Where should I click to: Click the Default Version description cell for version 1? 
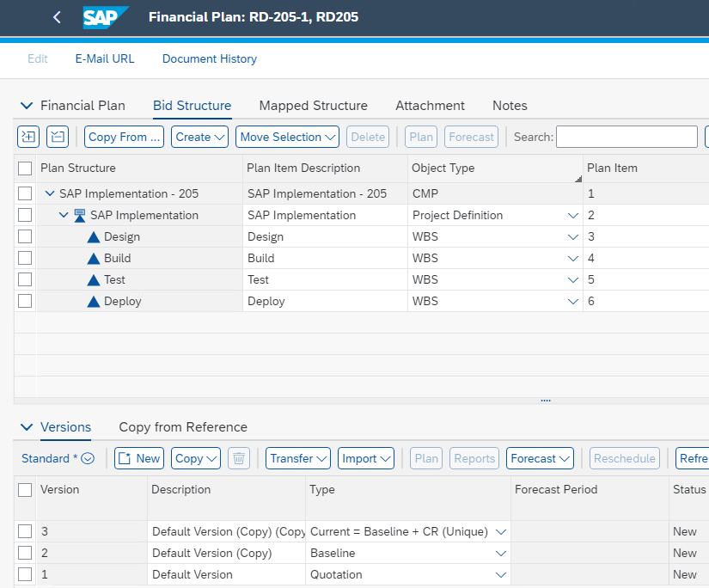[227, 574]
